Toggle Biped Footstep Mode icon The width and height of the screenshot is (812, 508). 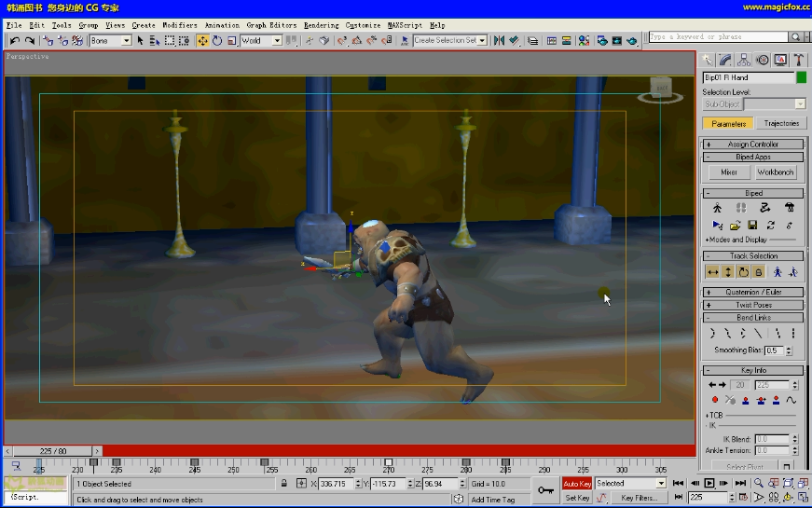tap(741, 208)
